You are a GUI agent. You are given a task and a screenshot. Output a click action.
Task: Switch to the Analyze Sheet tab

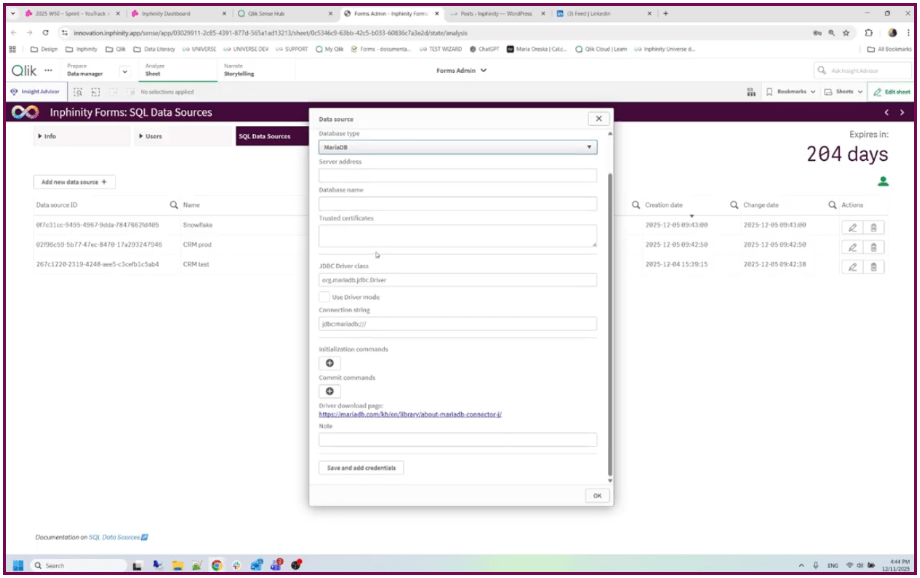pyautogui.click(x=178, y=70)
